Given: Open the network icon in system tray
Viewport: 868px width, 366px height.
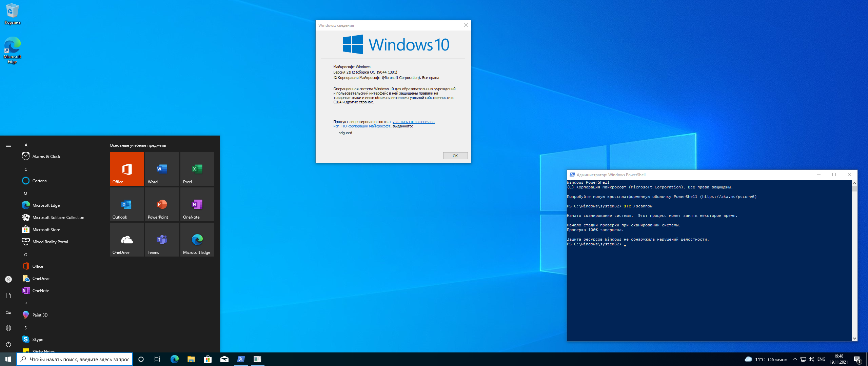Looking at the screenshot, I should click(803, 359).
